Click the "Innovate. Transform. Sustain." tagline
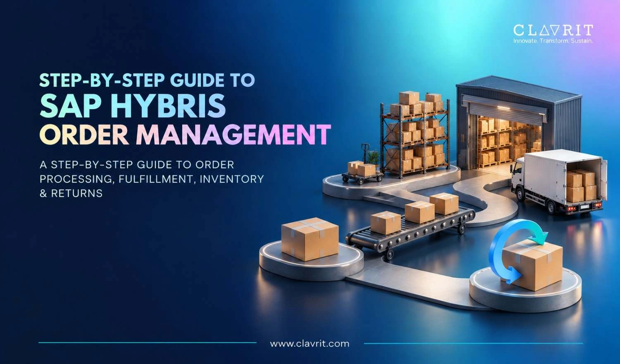 [553, 41]
